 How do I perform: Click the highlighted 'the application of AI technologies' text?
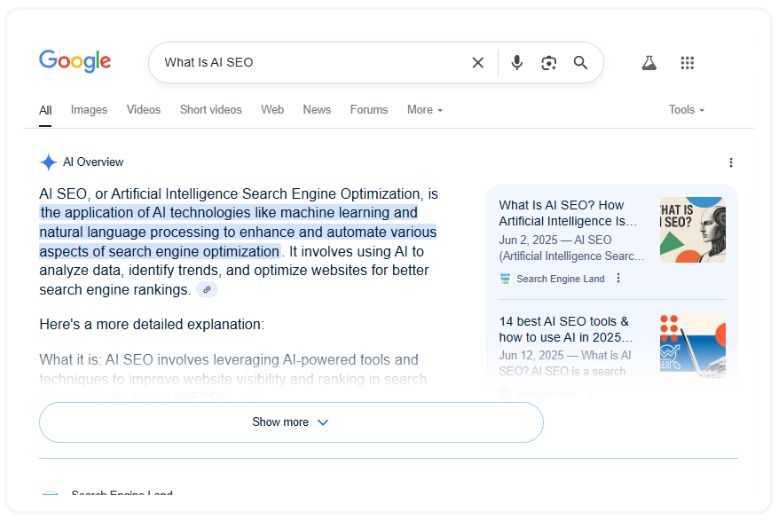(238, 232)
